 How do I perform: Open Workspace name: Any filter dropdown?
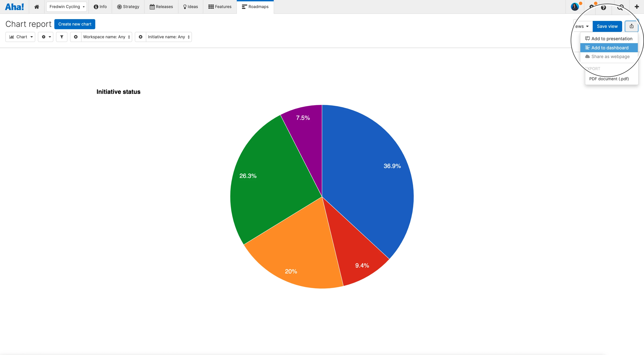point(106,37)
